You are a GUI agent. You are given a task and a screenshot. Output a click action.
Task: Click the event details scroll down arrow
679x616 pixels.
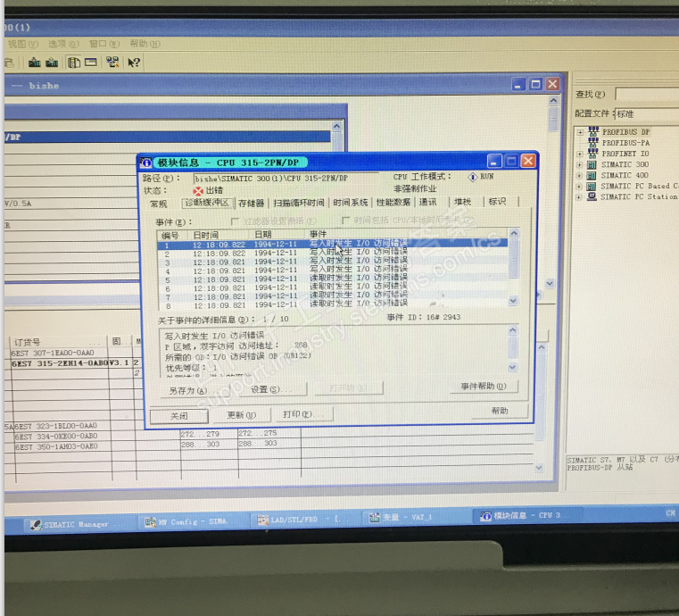coord(512,367)
